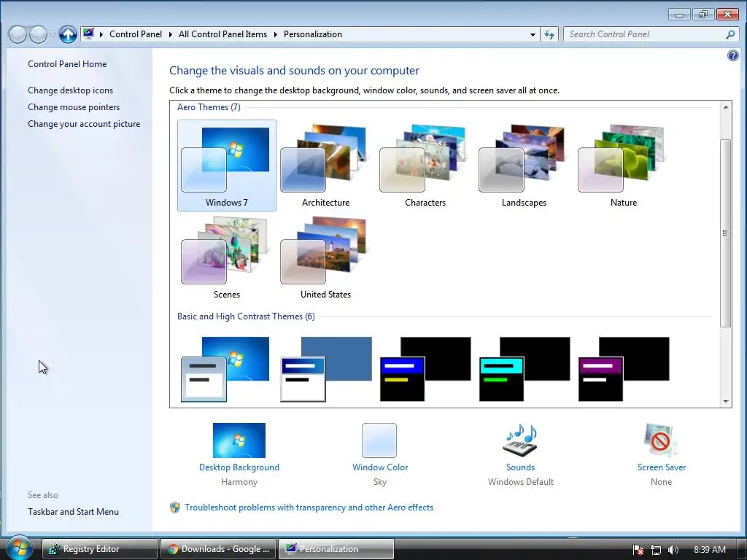Click the theme list scroll up arrow
This screenshot has width=747, height=560.
[726, 107]
